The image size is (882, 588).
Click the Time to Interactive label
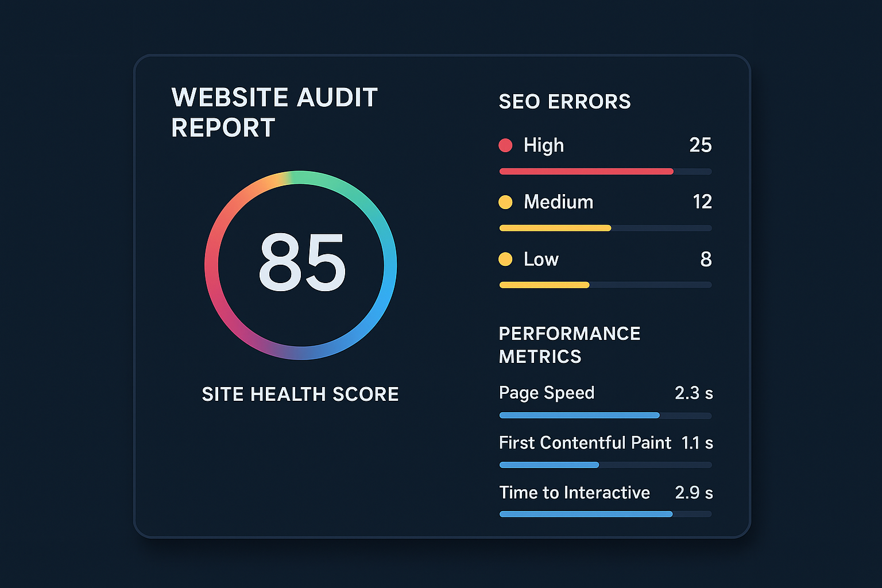coord(574,493)
